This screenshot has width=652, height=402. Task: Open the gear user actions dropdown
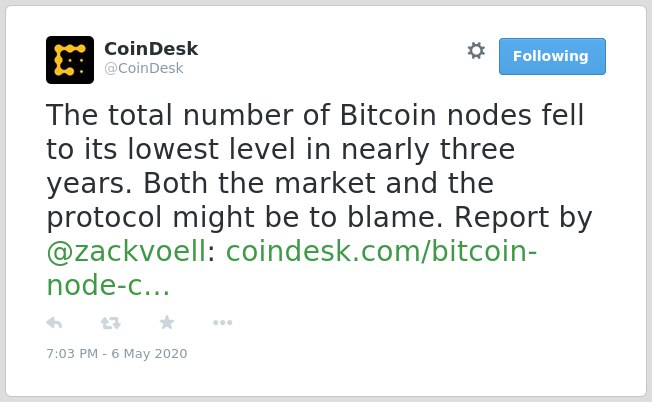476,51
